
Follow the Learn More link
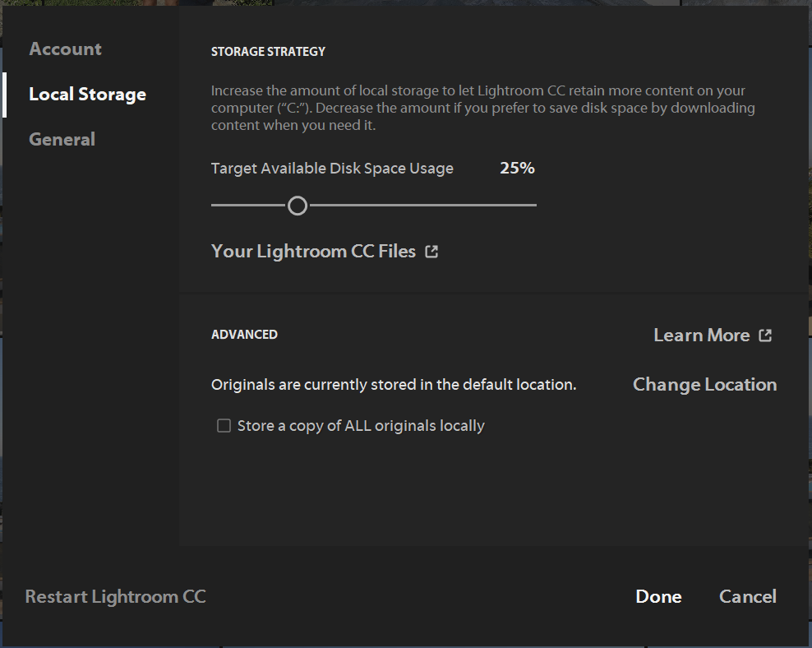coord(701,336)
